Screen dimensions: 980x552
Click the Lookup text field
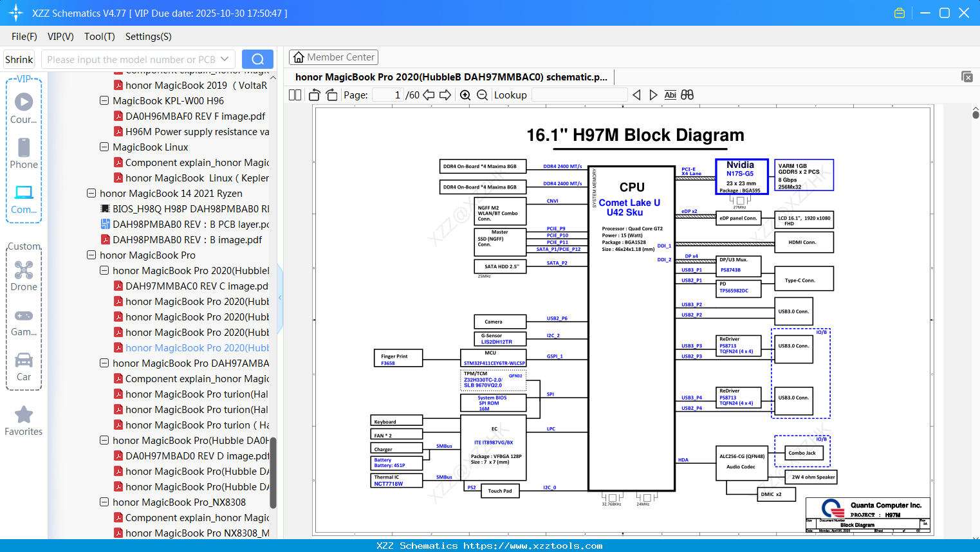579,95
